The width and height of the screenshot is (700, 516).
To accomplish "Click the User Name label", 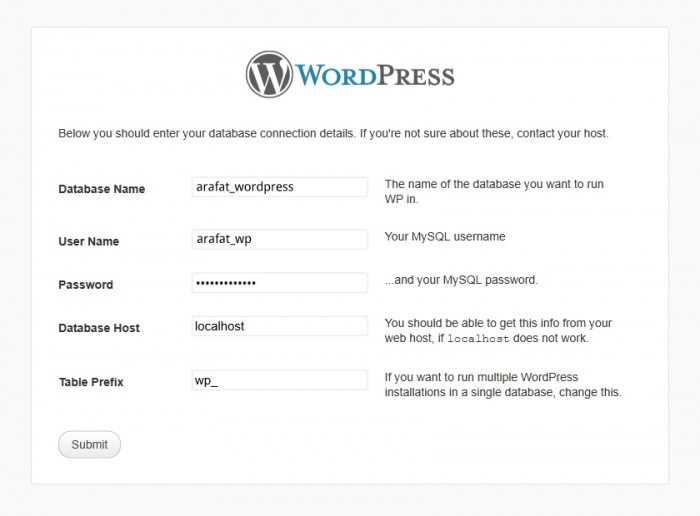I will click(x=89, y=241).
